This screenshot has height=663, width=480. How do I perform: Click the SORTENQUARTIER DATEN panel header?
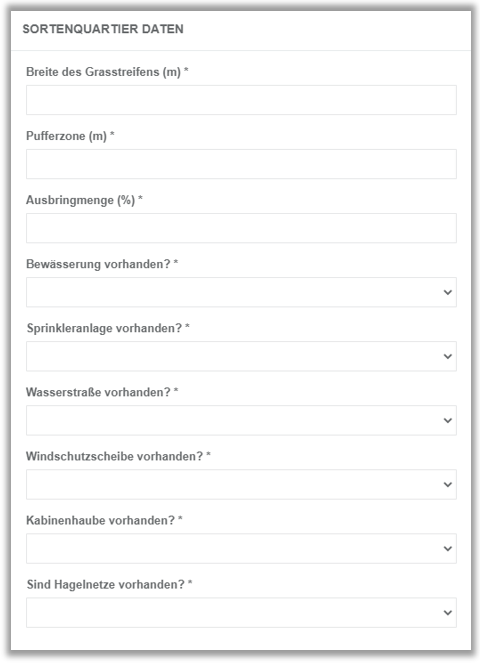click(103, 29)
